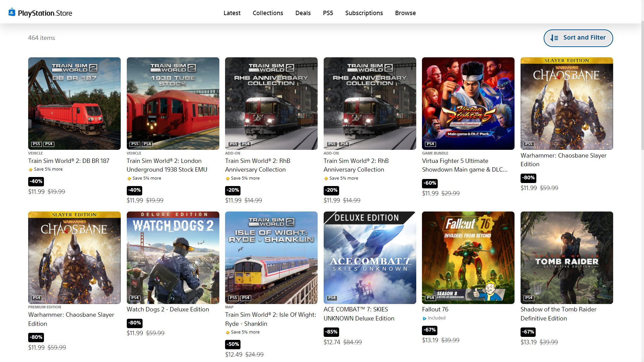This screenshot has width=644, height=362.
Task: Select London Underground 1938 Stock thumbnail
Action: [173, 103]
